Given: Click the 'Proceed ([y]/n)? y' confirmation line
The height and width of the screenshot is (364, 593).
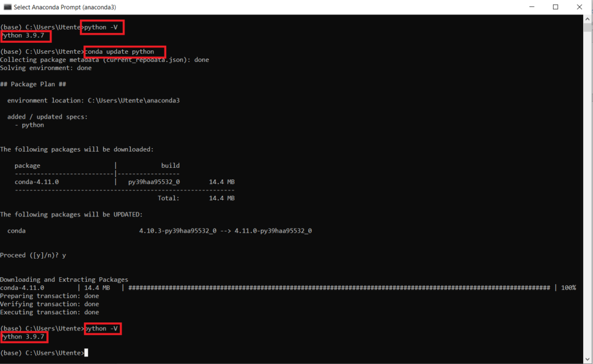Looking at the screenshot, I should pos(32,255).
